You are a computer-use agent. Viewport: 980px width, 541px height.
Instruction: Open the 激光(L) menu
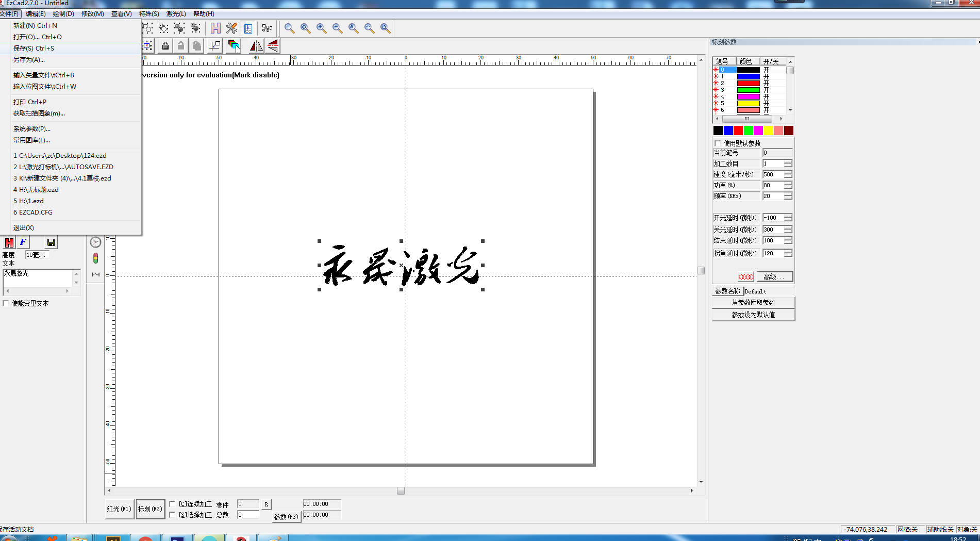pyautogui.click(x=176, y=14)
